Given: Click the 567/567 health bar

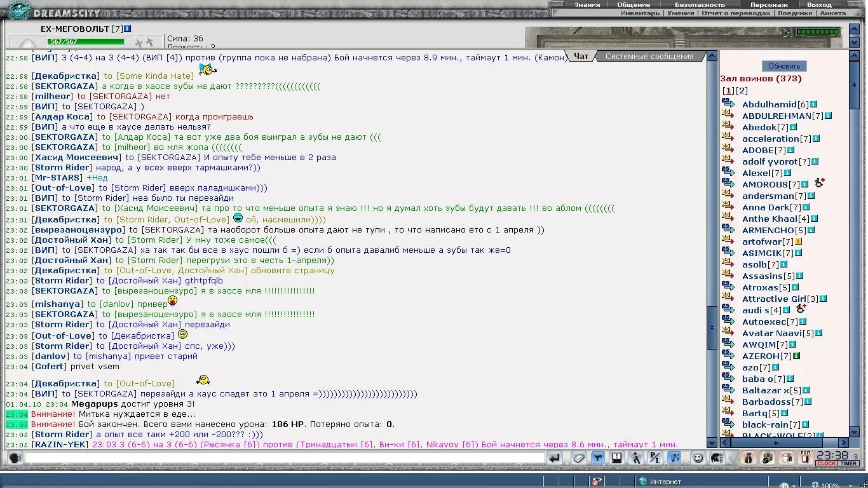Looking at the screenshot, I should [85, 42].
